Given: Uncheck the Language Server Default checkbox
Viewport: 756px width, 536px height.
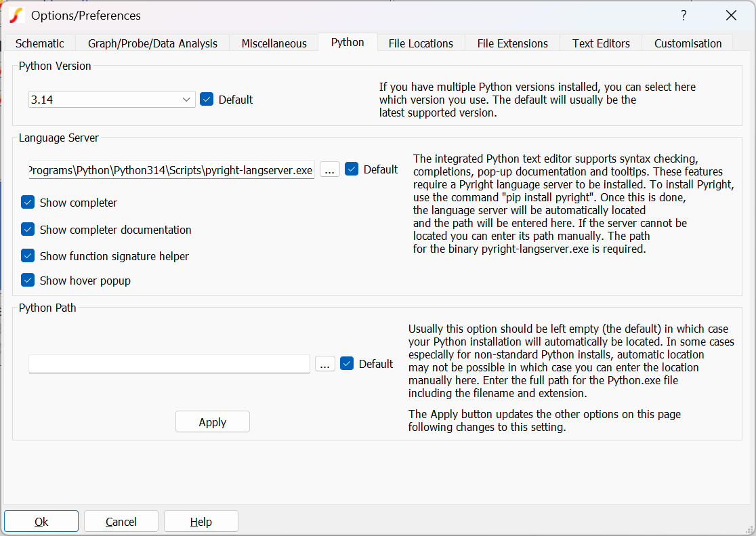Looking at the screenshot, I should (352, 169).
